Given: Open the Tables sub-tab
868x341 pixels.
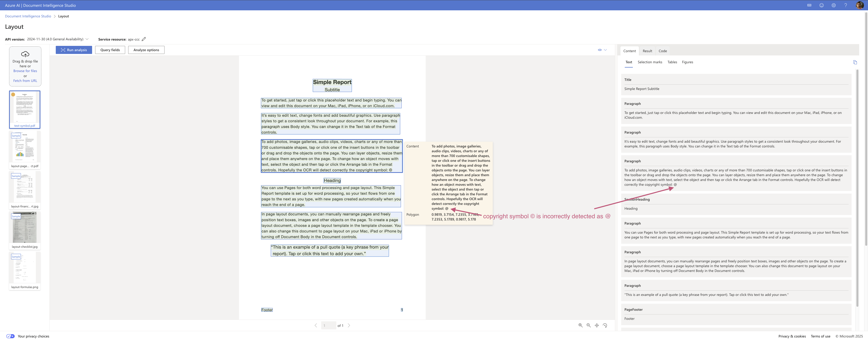Looking at the screenshot, I should [x=672, y=62].
